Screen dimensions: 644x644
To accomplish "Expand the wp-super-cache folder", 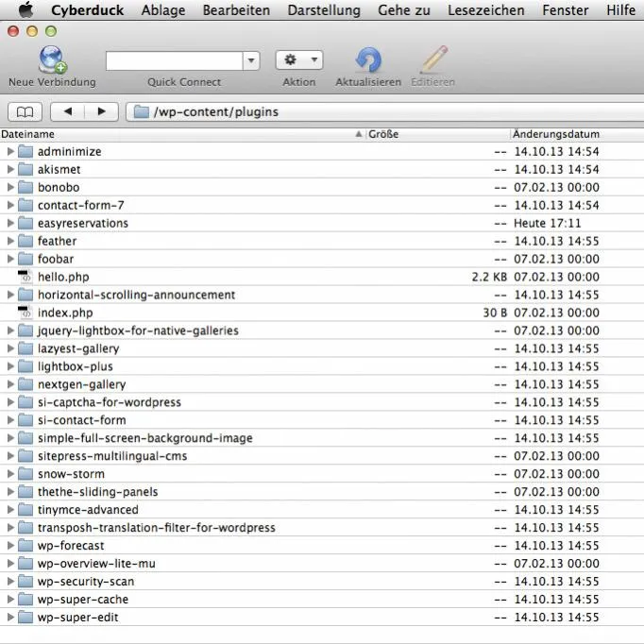I will click(10, 600).
